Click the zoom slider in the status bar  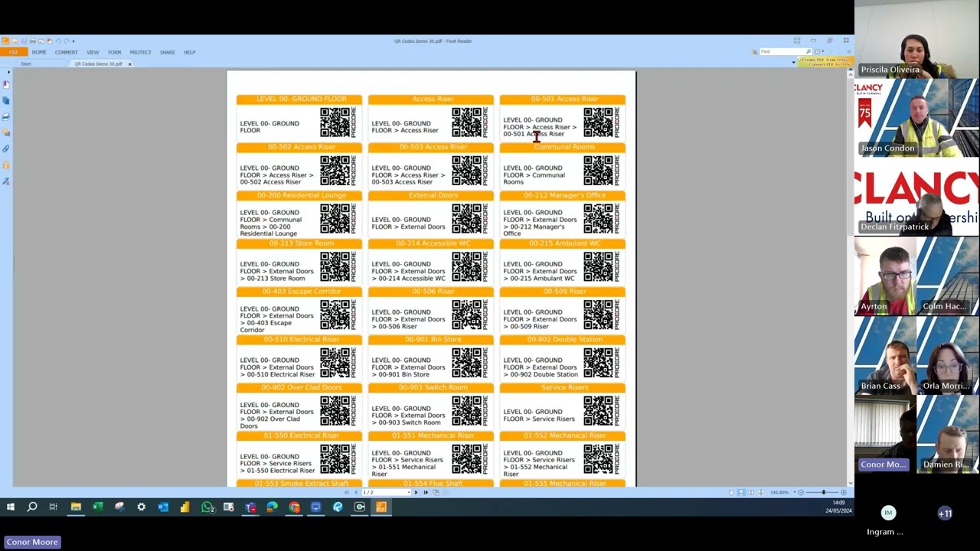[822, 492]
